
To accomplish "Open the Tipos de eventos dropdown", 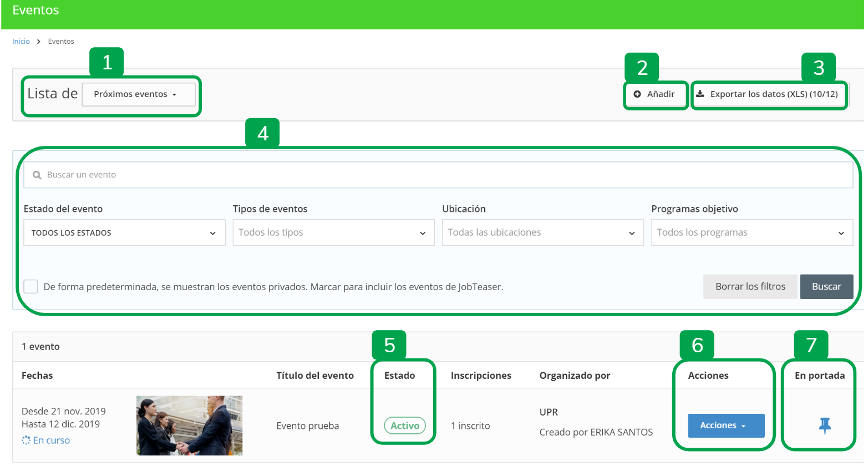I will click(333, 232).
